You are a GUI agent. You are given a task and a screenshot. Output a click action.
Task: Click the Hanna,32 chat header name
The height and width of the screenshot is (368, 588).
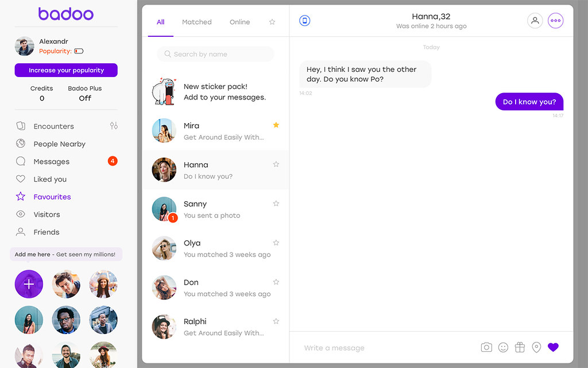click(431, 17)
